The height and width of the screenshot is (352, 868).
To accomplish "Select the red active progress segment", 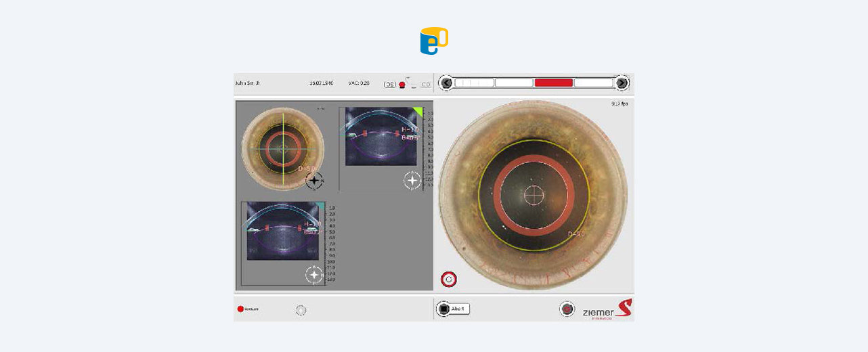I will coord(553,83).
